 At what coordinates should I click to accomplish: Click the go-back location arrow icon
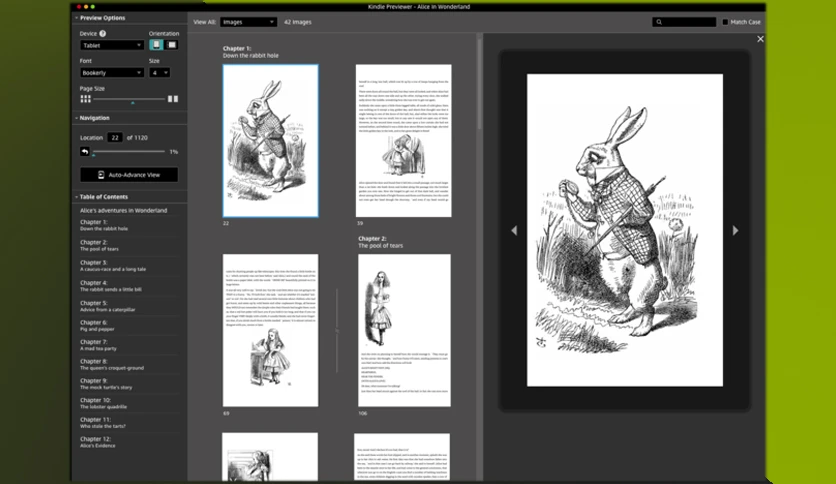click(x=85, y=151)
